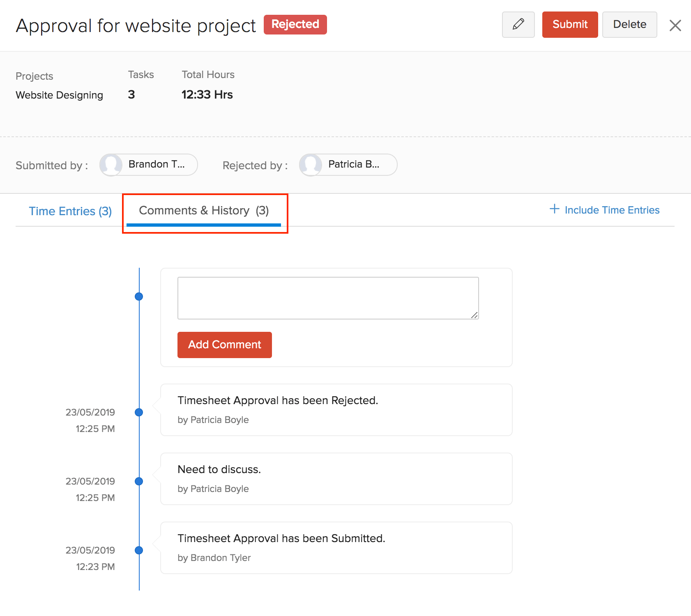Click Brandon T... submitter avatar
The width and height of the screenshot is (691, 616).
(111, 165)
